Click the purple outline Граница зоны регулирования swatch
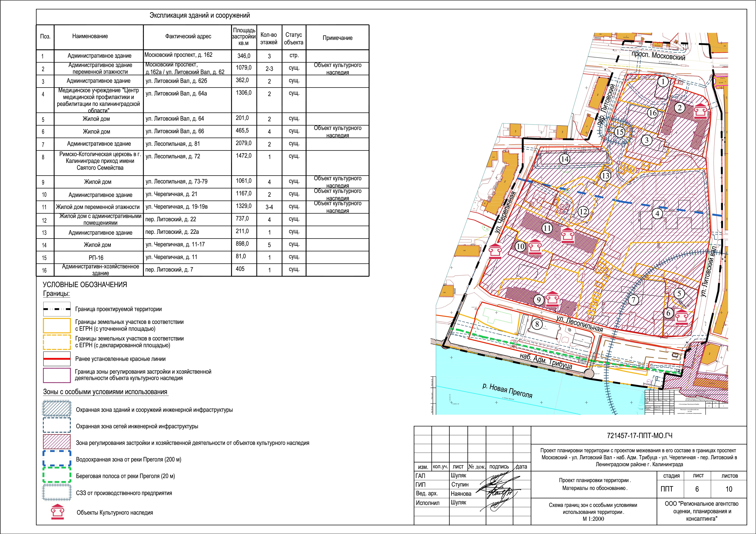Viewport: 756px width, 534px height. click(x=57, y=375)
